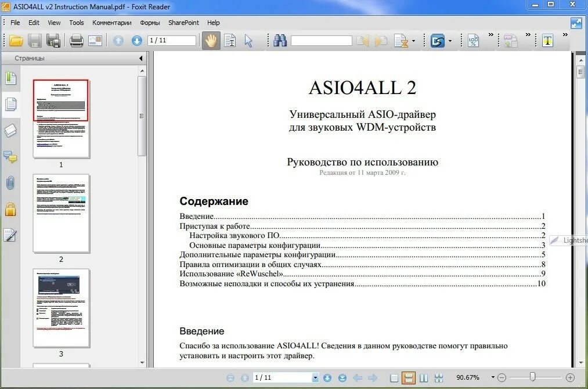Click the blue SharePoint-style toolbar icon

pyautogui.click(x=437, y=40)
